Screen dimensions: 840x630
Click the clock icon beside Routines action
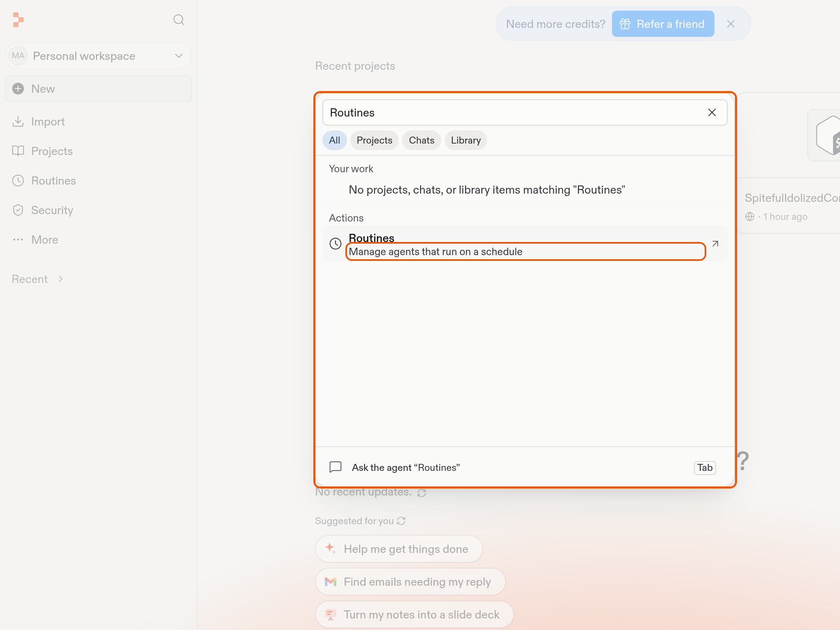point(335,244)
